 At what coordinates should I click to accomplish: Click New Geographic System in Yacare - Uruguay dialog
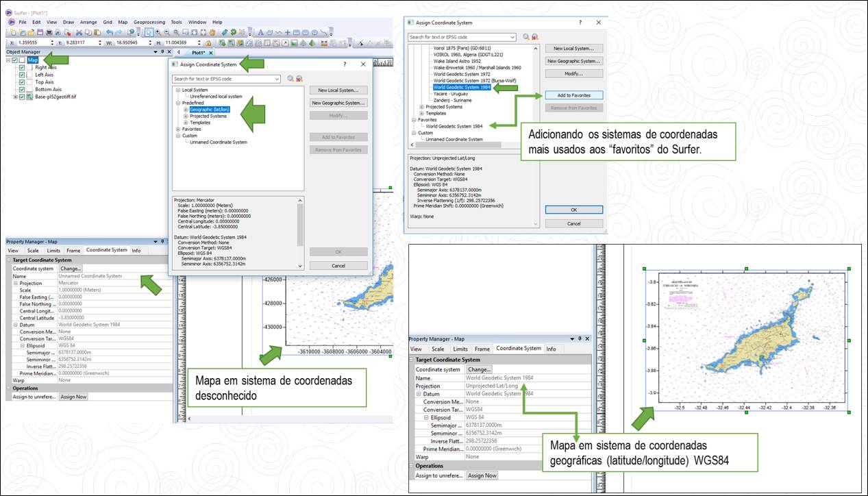574,61
